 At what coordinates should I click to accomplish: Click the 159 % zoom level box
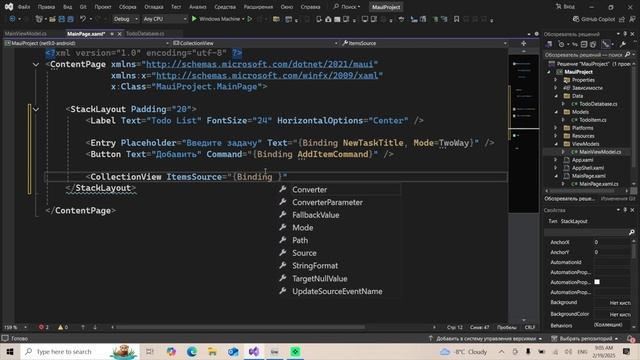[x=16, y=327]
